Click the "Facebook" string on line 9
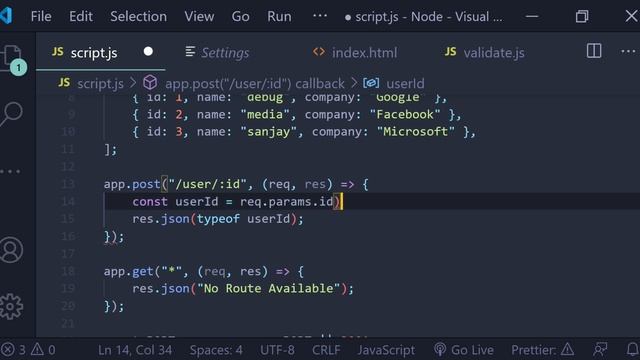 tap(405, 114)
